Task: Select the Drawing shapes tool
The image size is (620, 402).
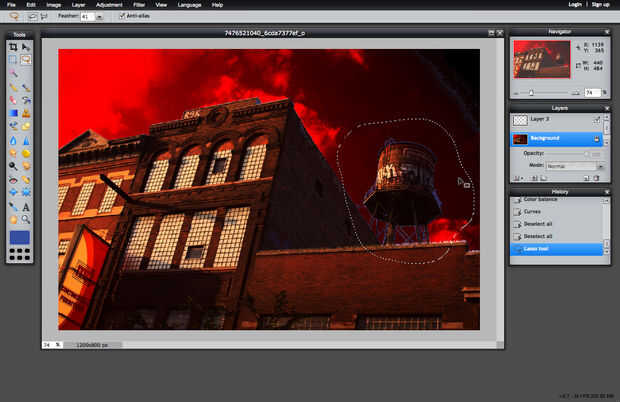Action: (x=26, y=126)
